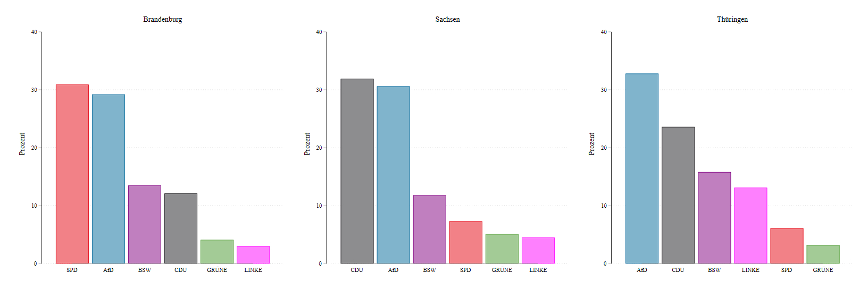Image resolution: width=868 pixels, height=289 pixels.
Task: Select the CDU bar in Thüringen chart
Action: (x=678, y=195)
